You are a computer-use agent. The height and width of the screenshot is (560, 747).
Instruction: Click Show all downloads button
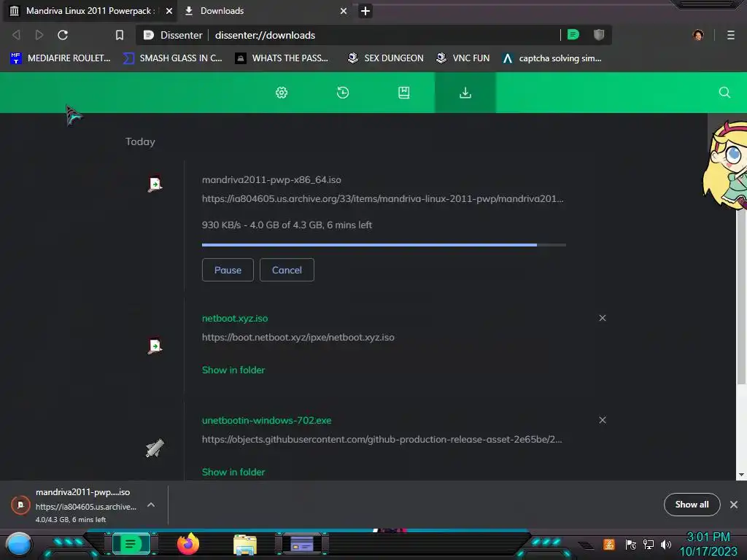pos(692,505)
